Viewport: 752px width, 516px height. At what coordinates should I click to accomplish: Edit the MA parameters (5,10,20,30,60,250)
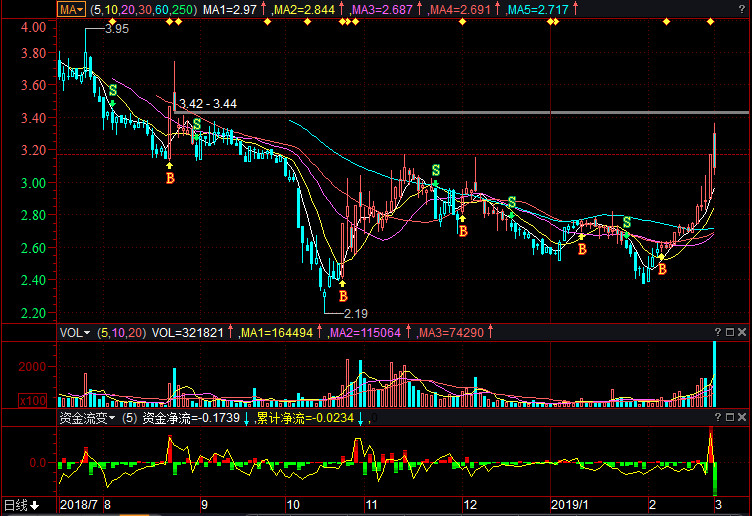point(143,9)
